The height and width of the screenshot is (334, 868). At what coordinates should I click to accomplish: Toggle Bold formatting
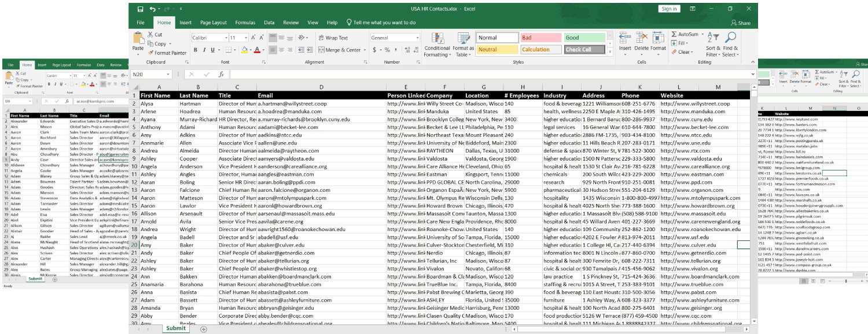click(x=196, y=50)
